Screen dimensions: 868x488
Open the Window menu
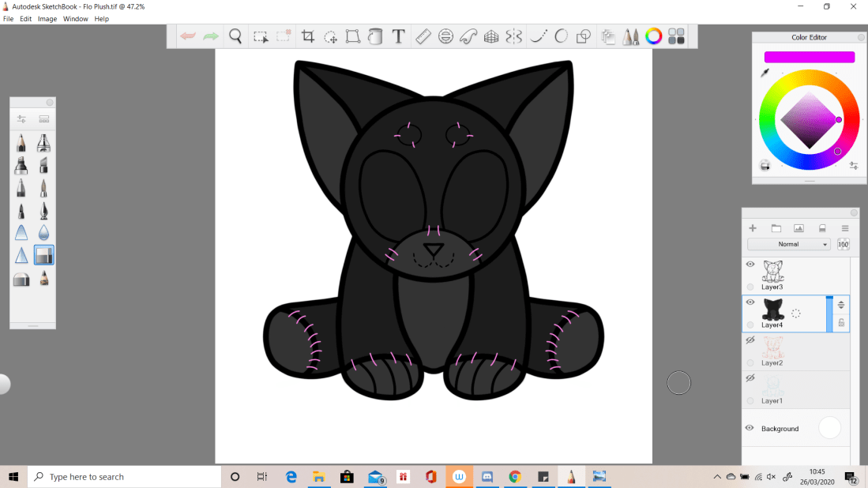pos(76,19)
